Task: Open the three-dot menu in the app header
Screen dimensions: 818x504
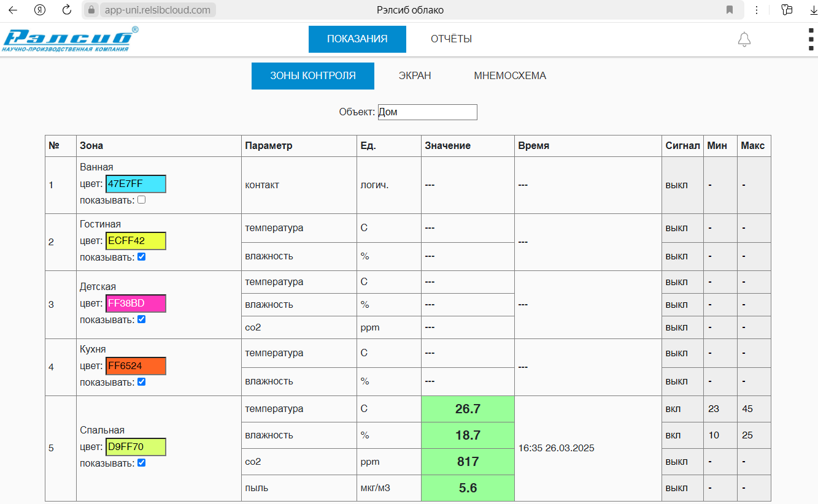Action: [x=812, y=40]
